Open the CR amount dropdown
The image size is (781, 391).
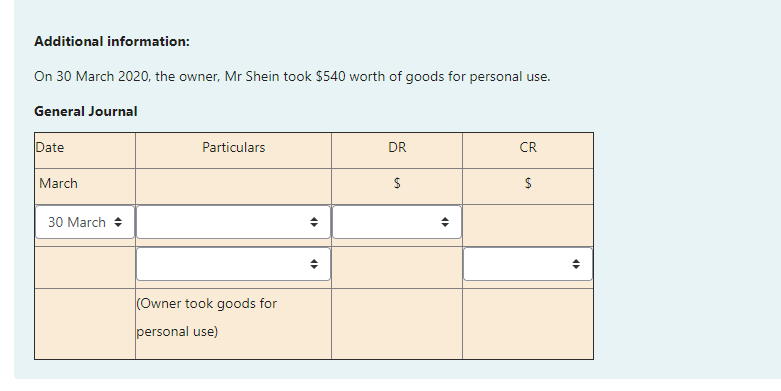[x=528, y=264]
